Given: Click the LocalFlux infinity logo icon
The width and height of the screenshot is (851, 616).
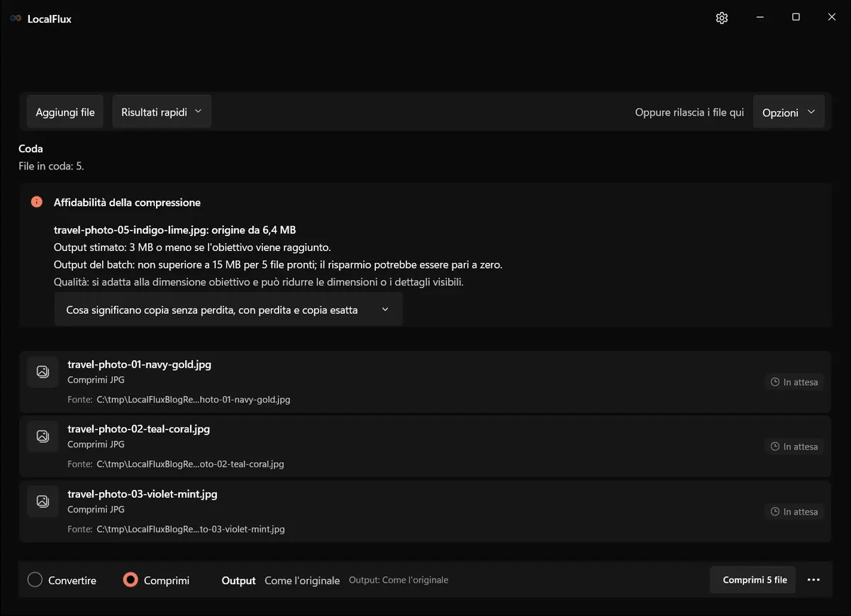Looking at the screenshot, I should click(16, 19).
